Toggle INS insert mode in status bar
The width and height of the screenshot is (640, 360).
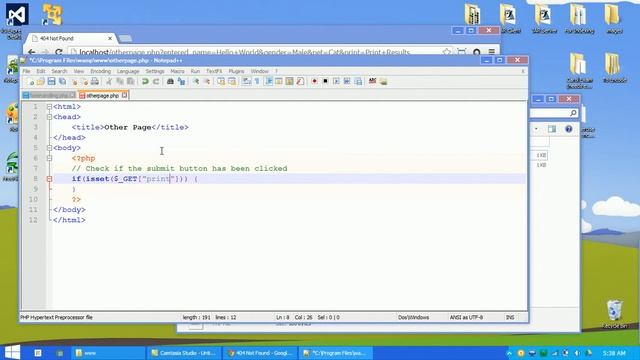[x=510, y=317]
